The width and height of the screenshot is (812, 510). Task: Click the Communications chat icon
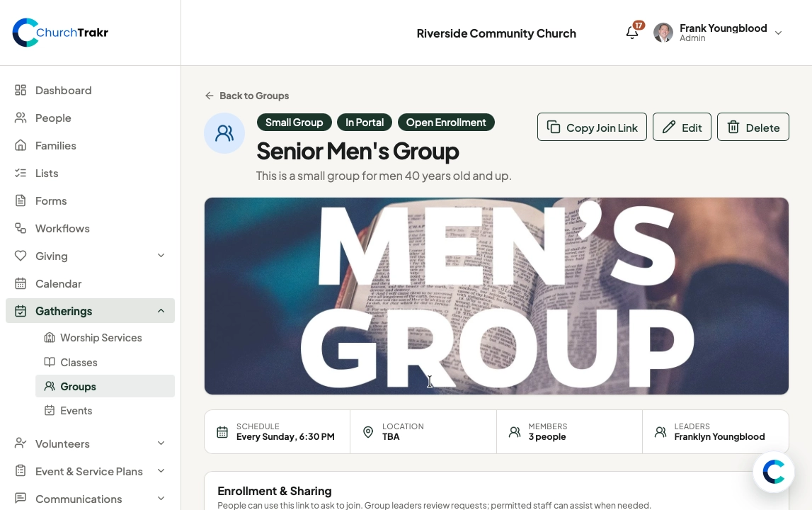pyautogui.click(x=21, y=499)
